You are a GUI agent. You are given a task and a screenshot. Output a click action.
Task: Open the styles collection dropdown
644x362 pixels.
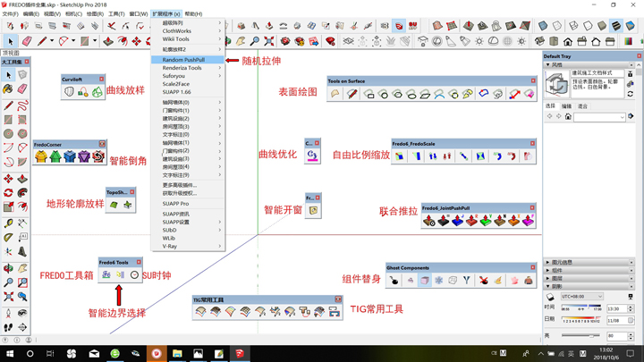(599, 117)
